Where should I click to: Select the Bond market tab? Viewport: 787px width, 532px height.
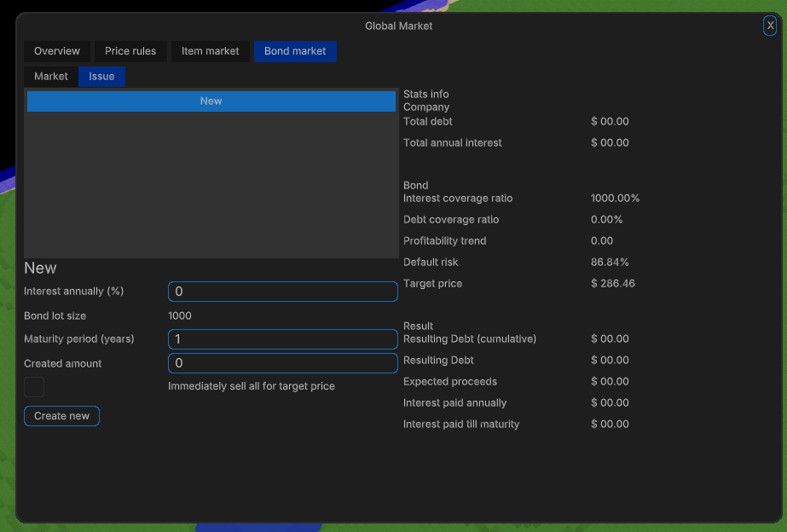pos(295,51)
